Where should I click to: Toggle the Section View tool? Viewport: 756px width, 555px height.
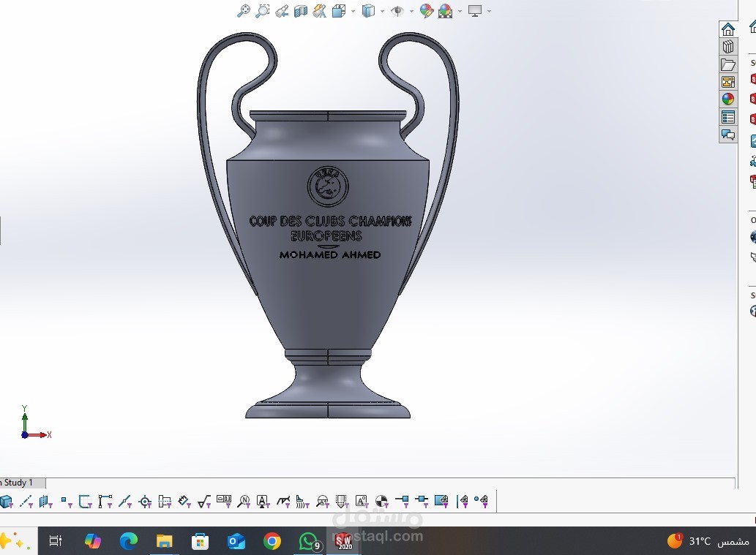[301, 10]
